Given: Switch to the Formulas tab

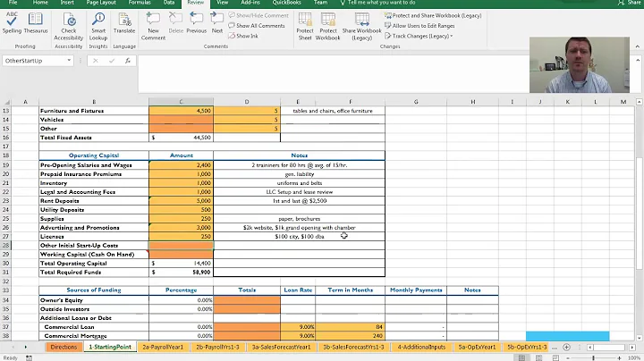Looking at the screenshot, I should tap(140, 3).
